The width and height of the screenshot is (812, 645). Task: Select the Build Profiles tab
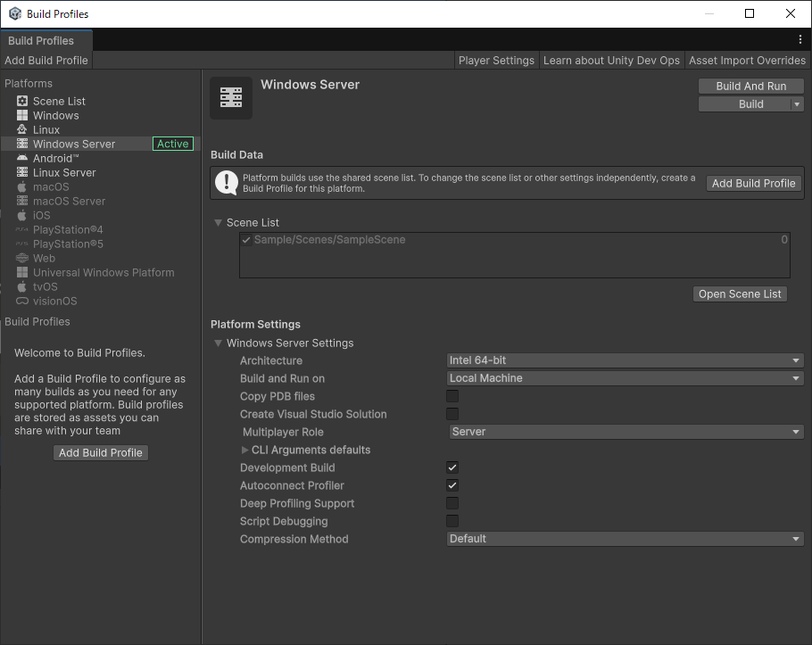pos(46,40)
